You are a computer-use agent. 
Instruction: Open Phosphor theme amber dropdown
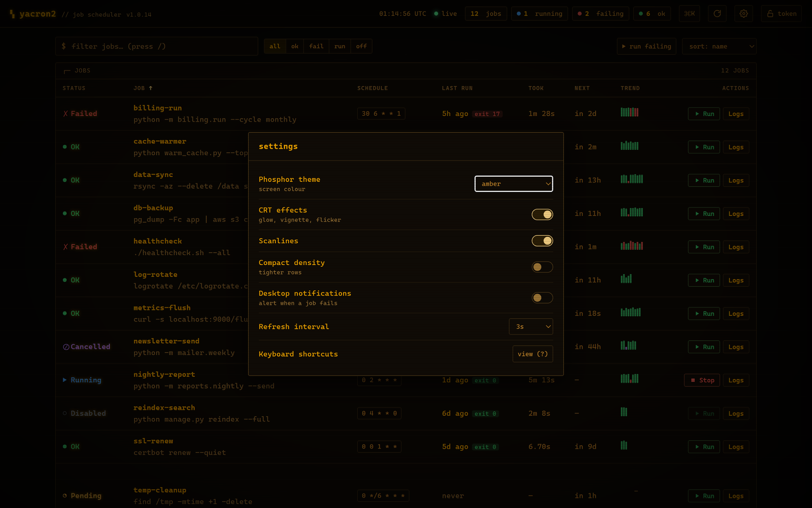(x=514, y=184)
